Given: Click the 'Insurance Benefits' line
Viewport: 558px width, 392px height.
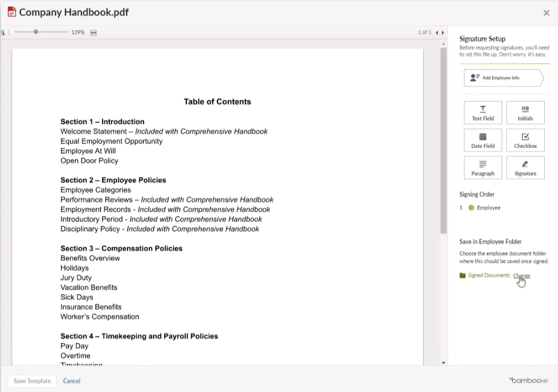Looking at the screenshot, I should coord(91,307).
